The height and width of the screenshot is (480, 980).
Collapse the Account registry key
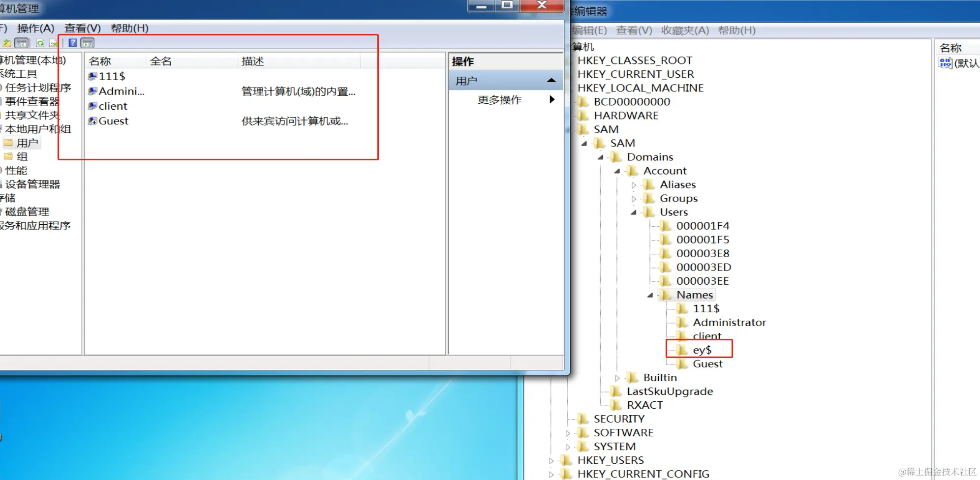coord(617,171)
